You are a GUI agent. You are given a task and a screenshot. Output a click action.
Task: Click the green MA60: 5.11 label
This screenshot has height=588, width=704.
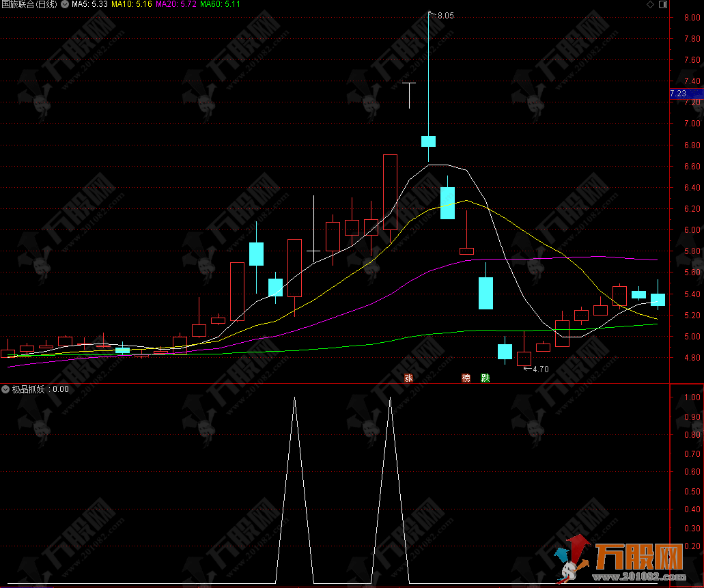click(220, 5)
